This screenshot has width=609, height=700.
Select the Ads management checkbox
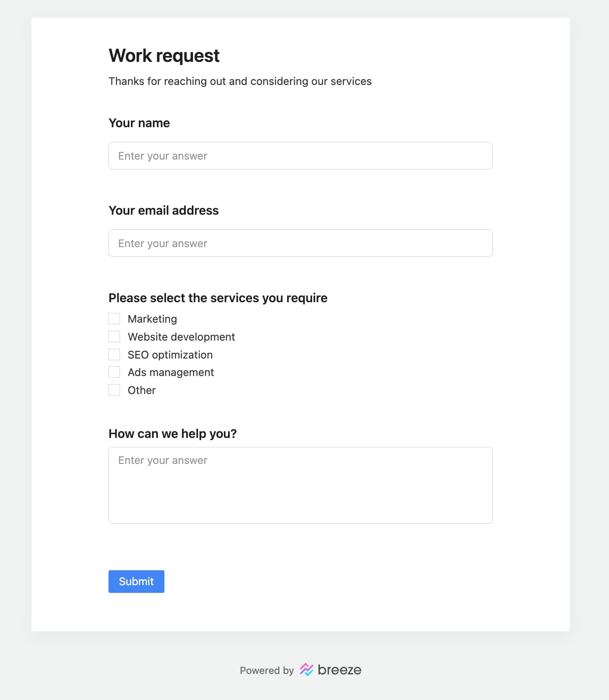click(114, 372)
